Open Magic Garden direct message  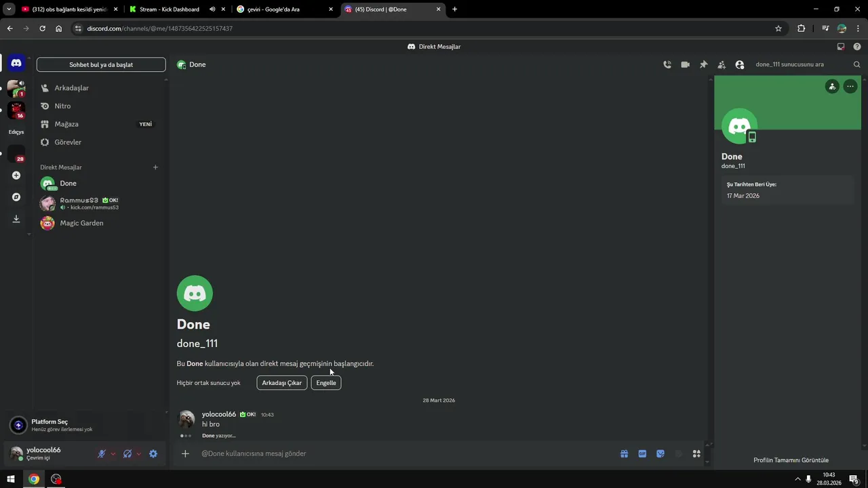[100, 223]
